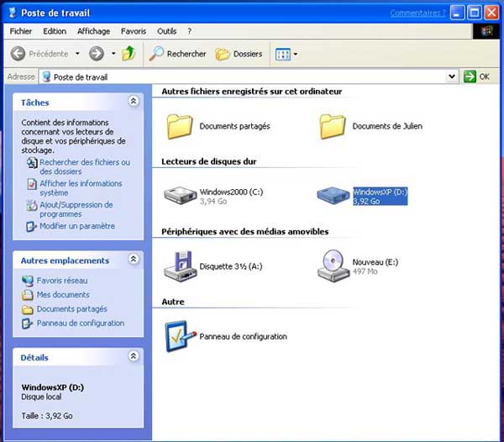Collapse the Détails panel
504x442 pixels.
134,356
